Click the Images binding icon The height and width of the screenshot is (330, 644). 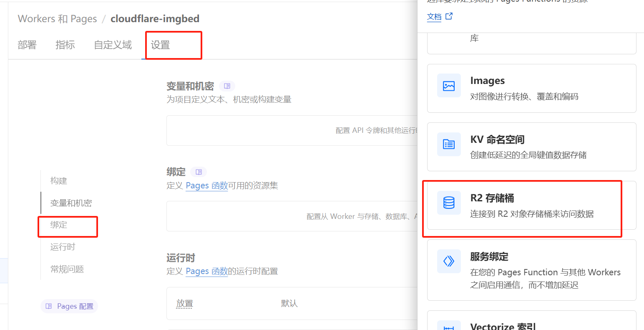pyautogui.click(x=449, y=86)
